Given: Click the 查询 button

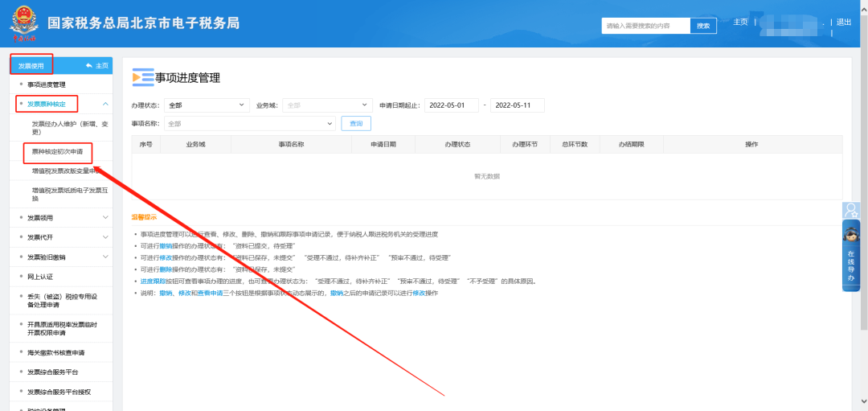Looking at the screenshot, I should pyautogui.click(x=355, y=124).
